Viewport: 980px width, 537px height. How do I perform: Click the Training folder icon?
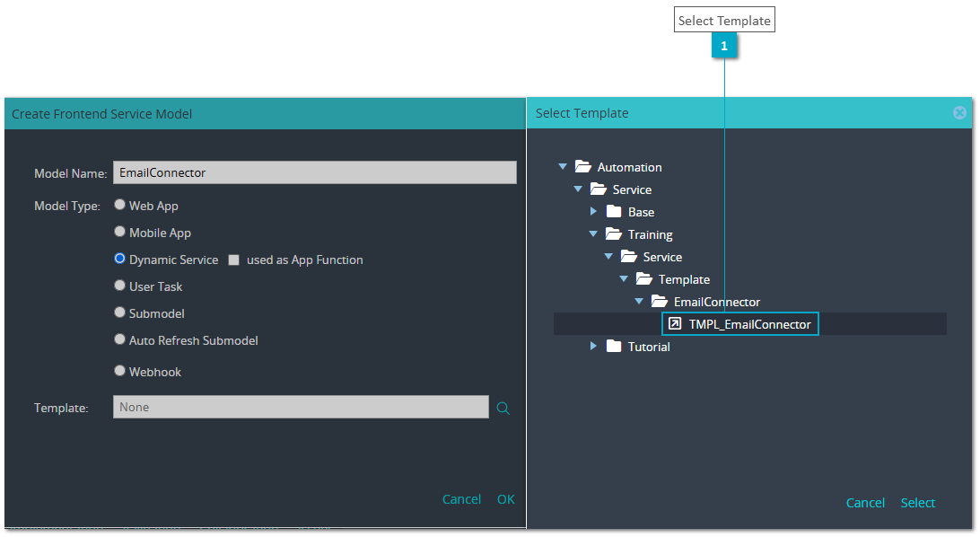(614, 234)
